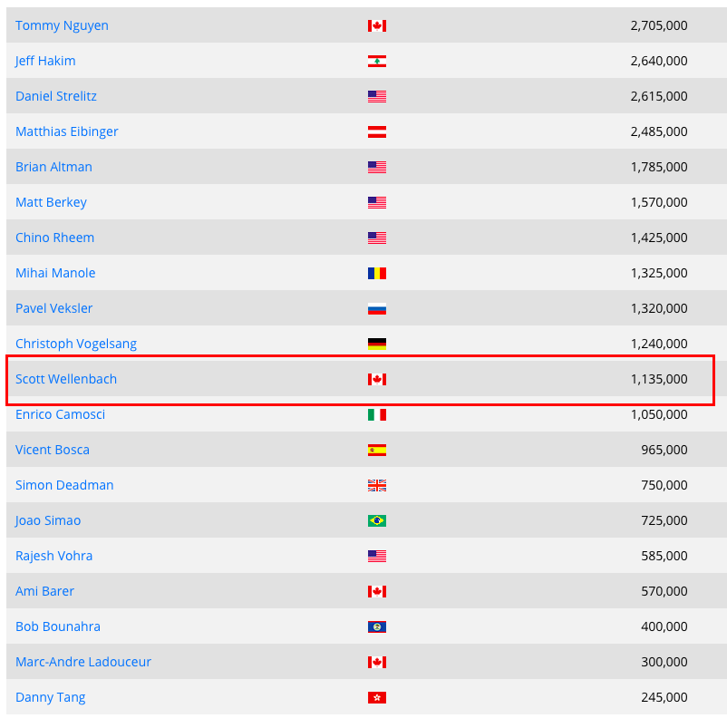Open the Marc-Andre Ladouceur link
Image resolution: width=727 pixels, height=728 pixels.
[83, 662]
